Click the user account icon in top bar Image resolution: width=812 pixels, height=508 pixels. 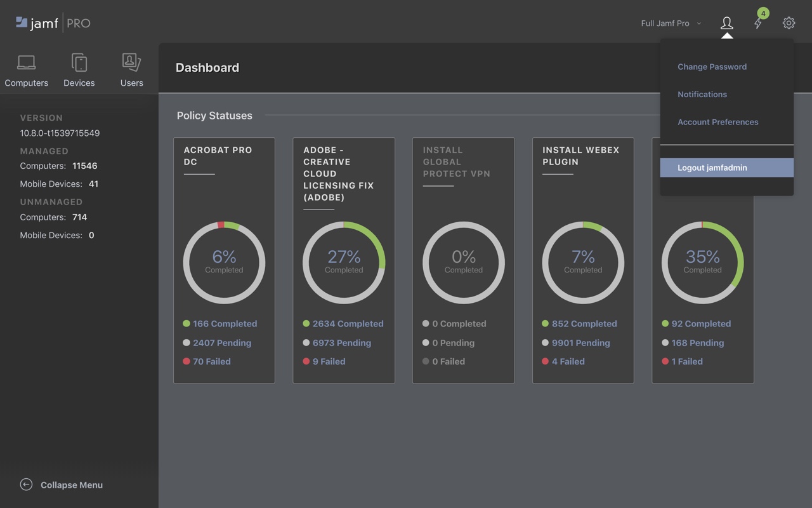click(x=726, y=23)
